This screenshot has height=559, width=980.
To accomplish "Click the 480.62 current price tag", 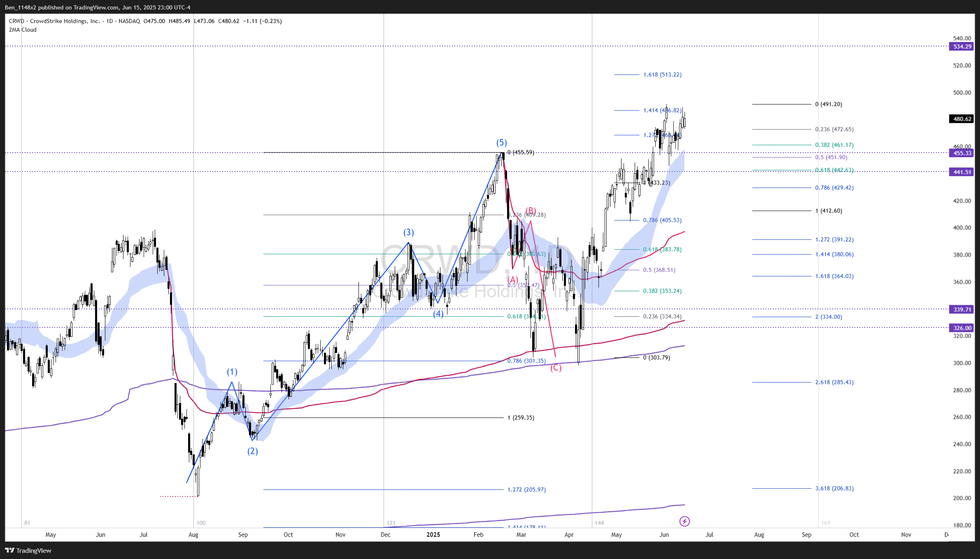I will (x=962, y=119).
